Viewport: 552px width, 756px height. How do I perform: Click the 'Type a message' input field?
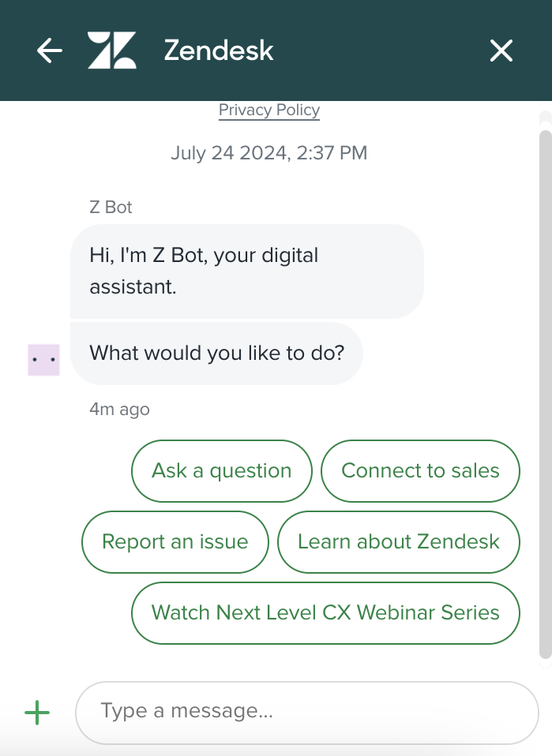pos(307,711)
